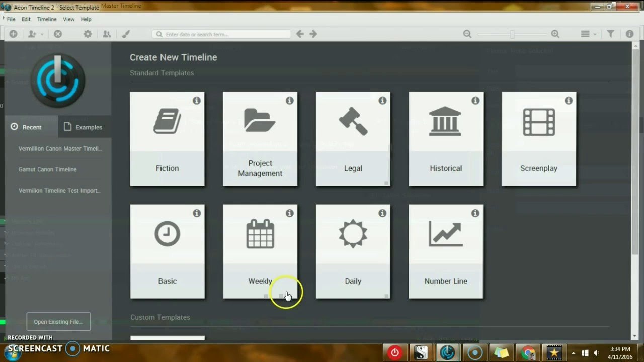The width and height of the screenshot is (644, 362).
Task: Open the Help menu
Action: tap(86, 19)
